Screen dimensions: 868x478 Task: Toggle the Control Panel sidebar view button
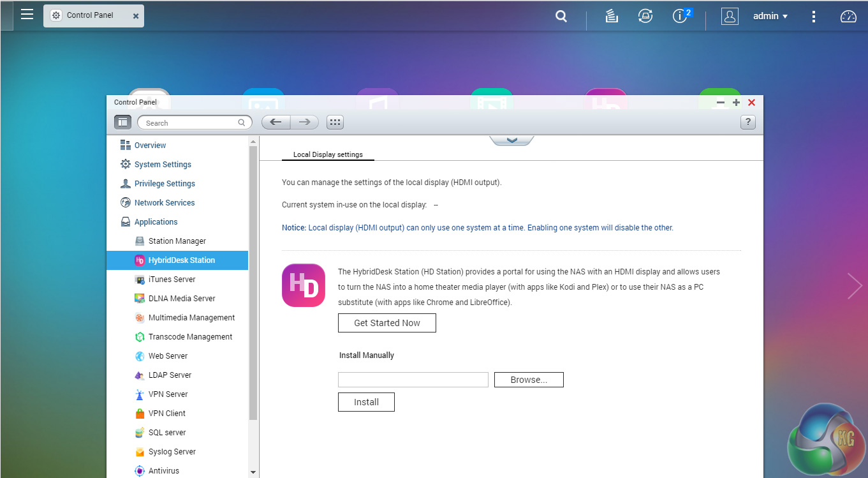click(123, 123)
